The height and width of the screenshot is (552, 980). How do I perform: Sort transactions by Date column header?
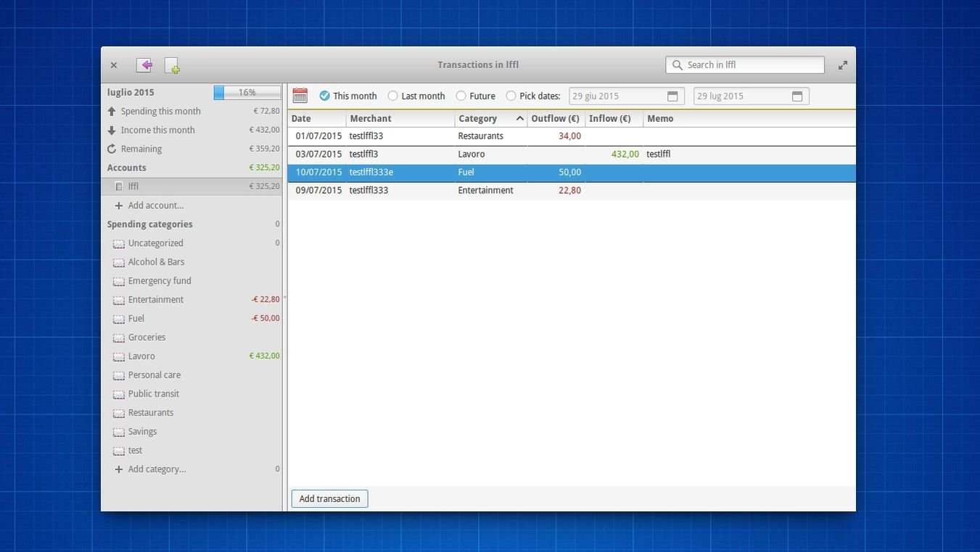tap(301, 119)
